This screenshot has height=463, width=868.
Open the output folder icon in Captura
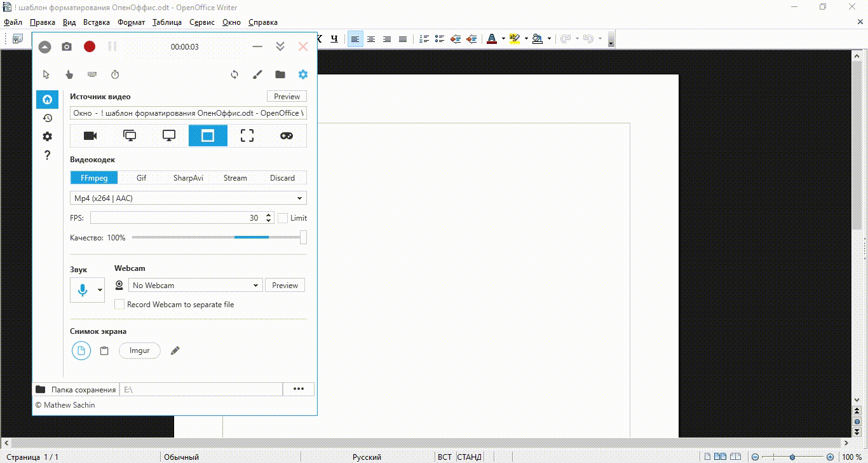pos(280,74)
